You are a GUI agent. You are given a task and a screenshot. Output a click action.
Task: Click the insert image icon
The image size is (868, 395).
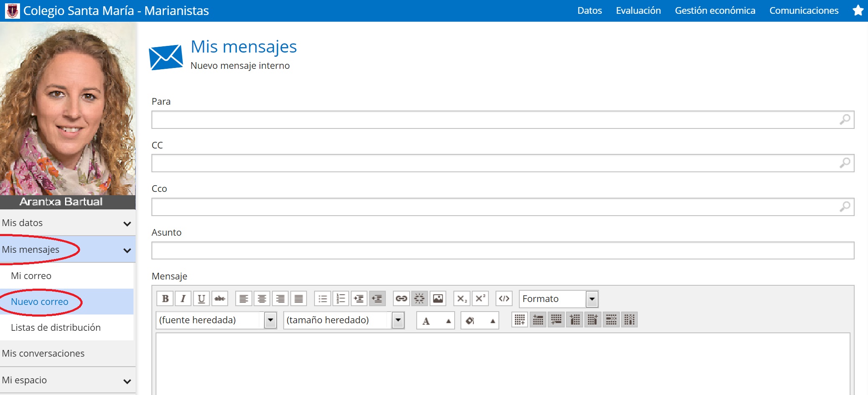click(438, 299)
